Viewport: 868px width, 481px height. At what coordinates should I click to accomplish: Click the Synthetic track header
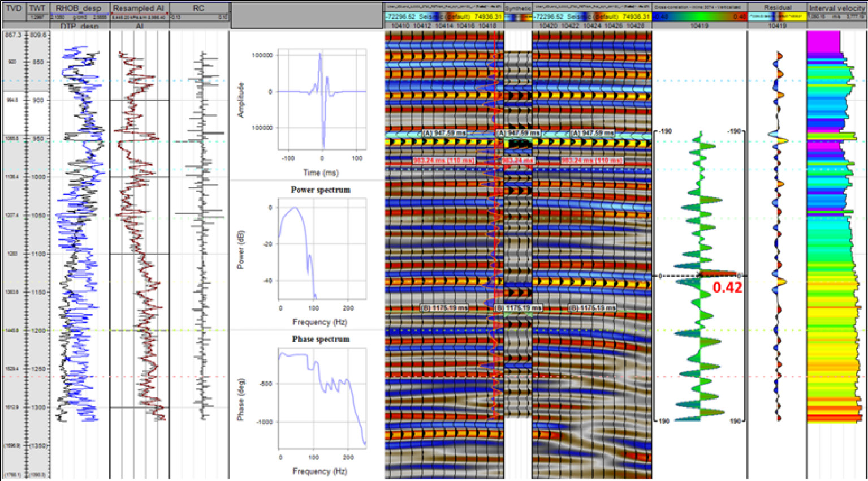pos(518,8)
